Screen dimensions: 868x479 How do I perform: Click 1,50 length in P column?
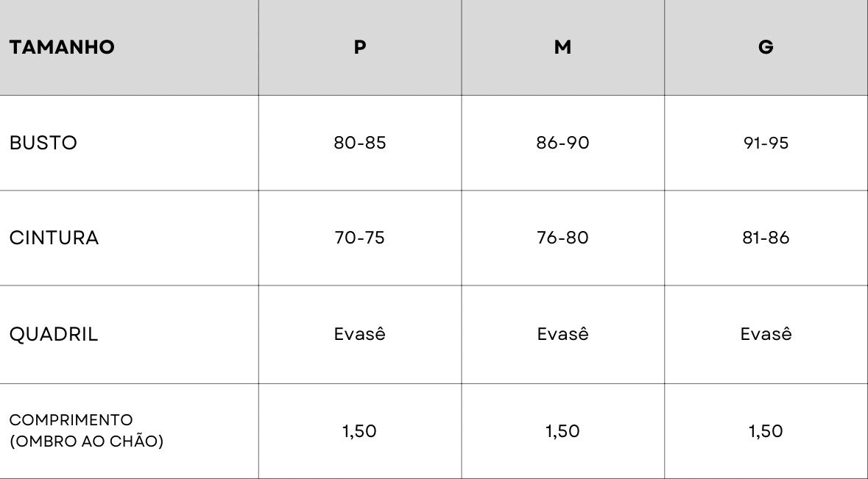point(360,431)
